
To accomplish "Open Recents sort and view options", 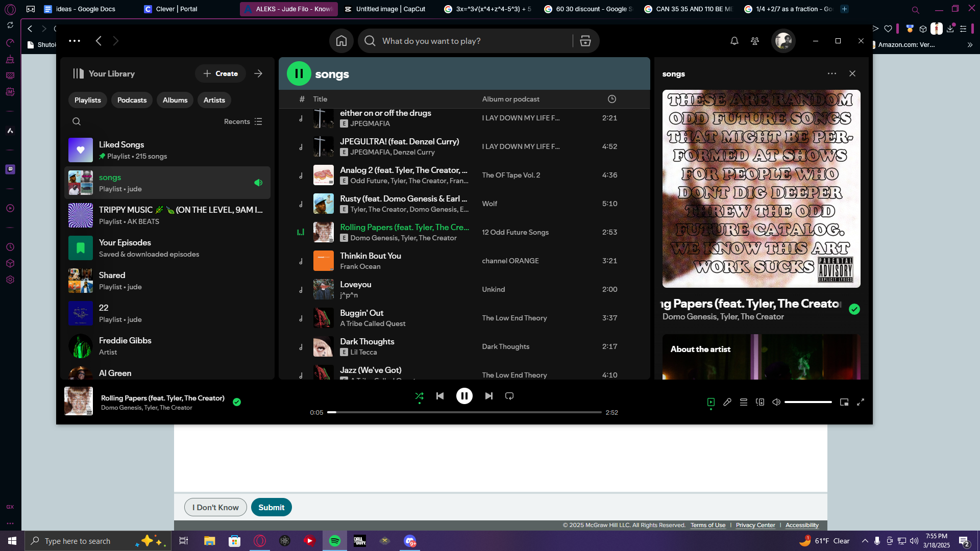I will (243, 121).
